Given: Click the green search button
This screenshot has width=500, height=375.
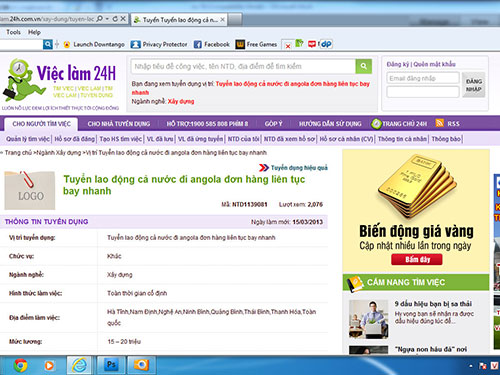Looking at the screenshot, I should pos(364,66).
